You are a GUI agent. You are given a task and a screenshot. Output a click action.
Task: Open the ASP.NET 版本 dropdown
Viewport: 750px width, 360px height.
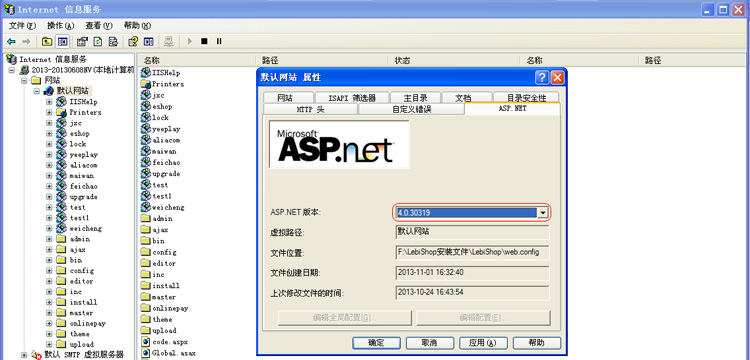pyautogui.click(x=542, y=213)
